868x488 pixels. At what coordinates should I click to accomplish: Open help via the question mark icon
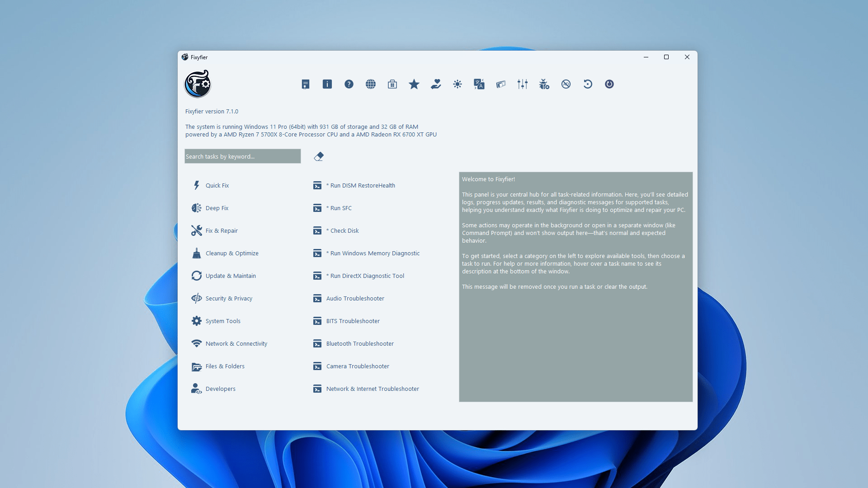[x=349, y=84]
